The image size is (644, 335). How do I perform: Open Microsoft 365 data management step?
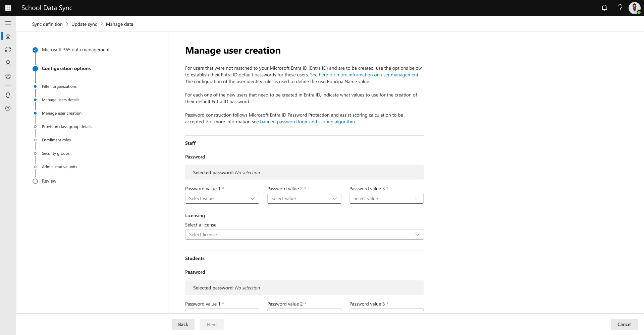76,50
